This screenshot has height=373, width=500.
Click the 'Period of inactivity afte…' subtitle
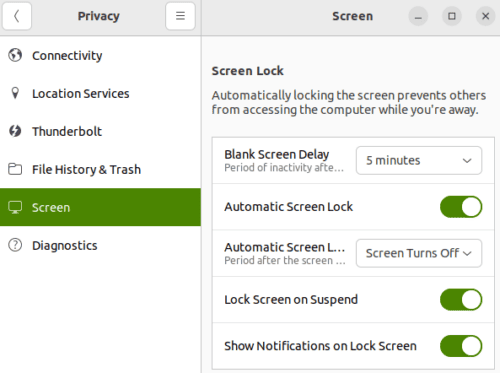[x=284, y=168]
